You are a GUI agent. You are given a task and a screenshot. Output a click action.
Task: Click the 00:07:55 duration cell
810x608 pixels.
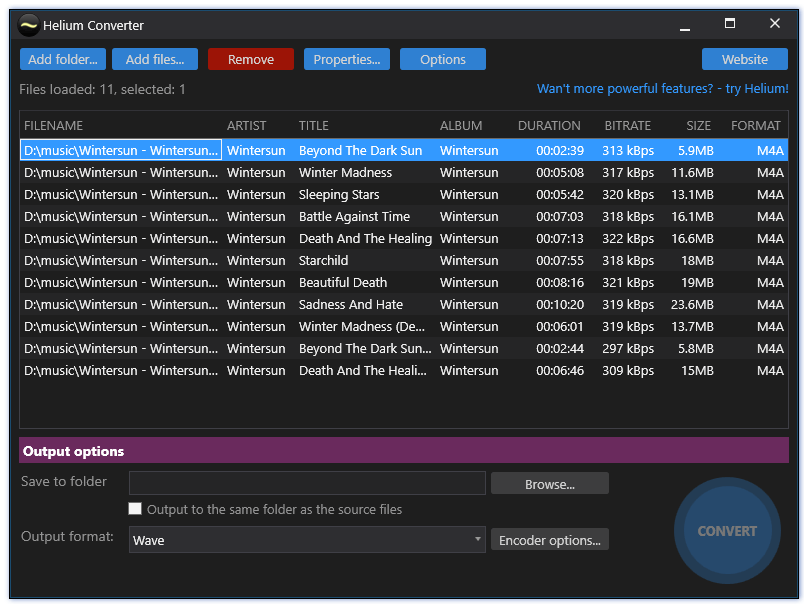pyautogui.click(x=560, y=260)
